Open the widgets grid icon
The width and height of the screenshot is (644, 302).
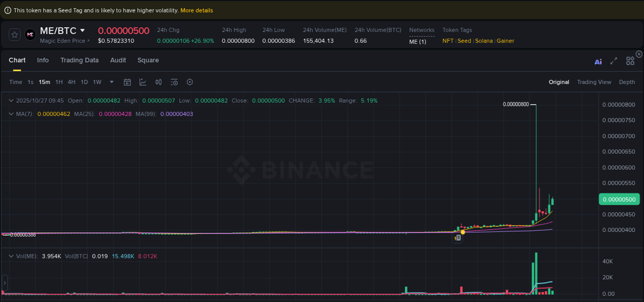pos(630,61)
